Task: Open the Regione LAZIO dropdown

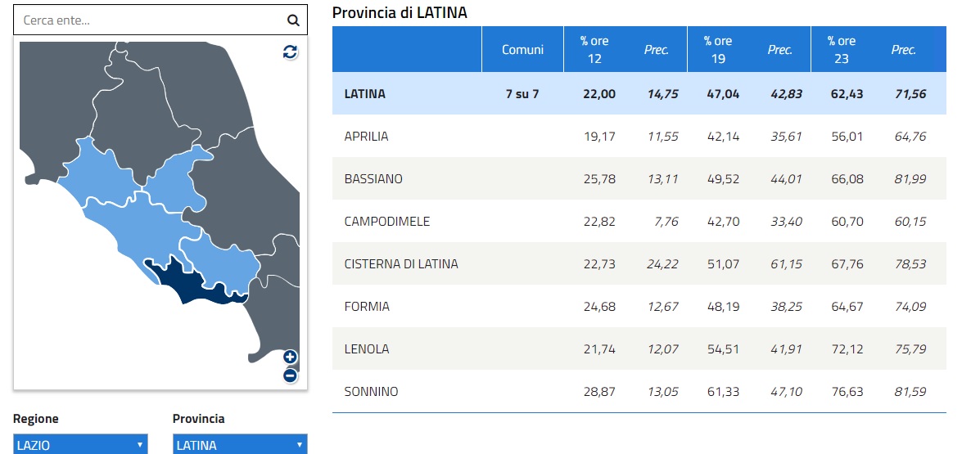Action: [80, 445]
